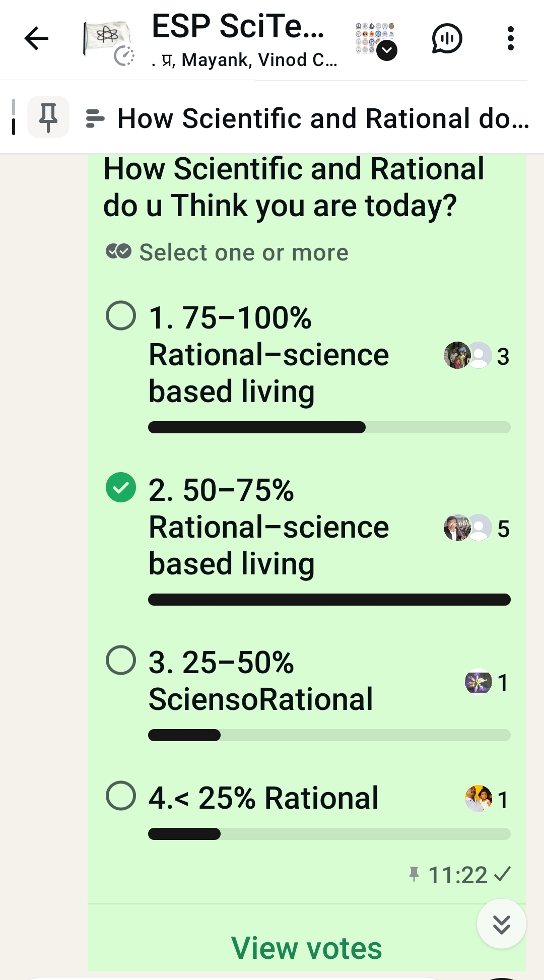Select the 75–100% Rational-science option

click(121, 316)
